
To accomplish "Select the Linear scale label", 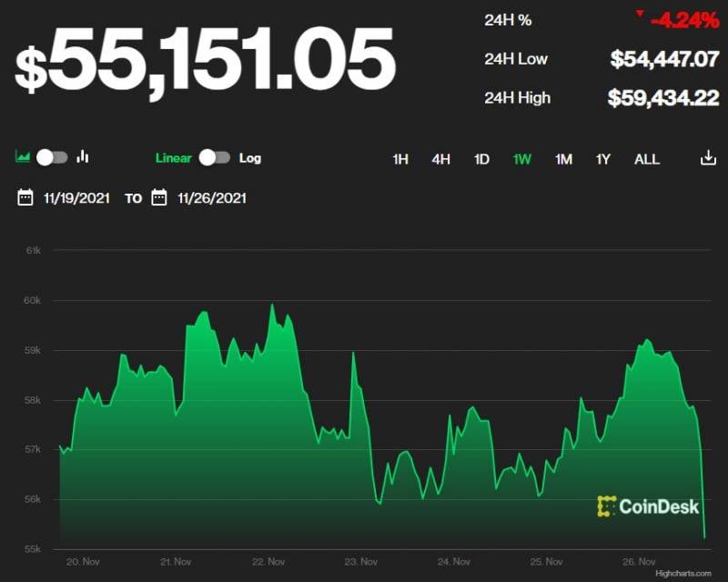I will click(173, 158).
